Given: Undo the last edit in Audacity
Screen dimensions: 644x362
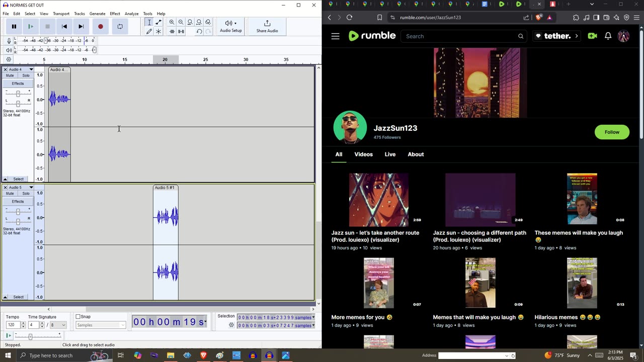Looking at the screenshot, I should tap(199, 31).
